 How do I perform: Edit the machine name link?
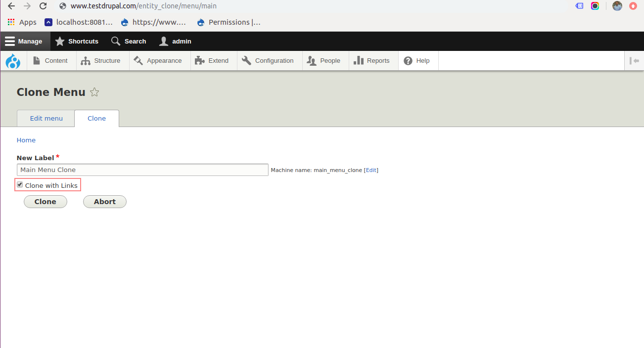pos(371,170)
